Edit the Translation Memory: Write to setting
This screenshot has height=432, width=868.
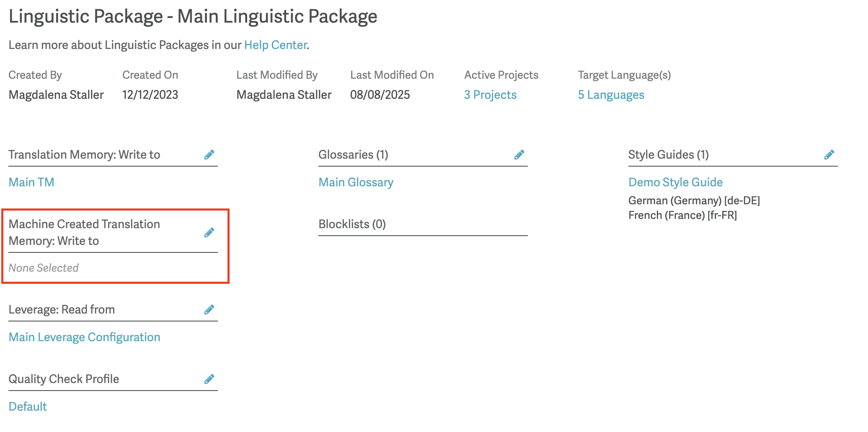coord(209,155)
